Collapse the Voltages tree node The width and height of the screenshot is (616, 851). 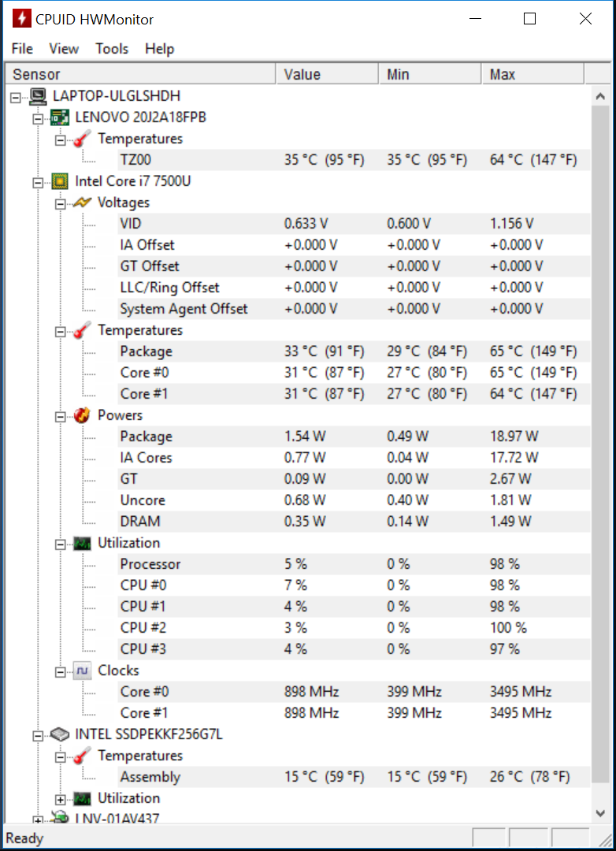(60, 204)
